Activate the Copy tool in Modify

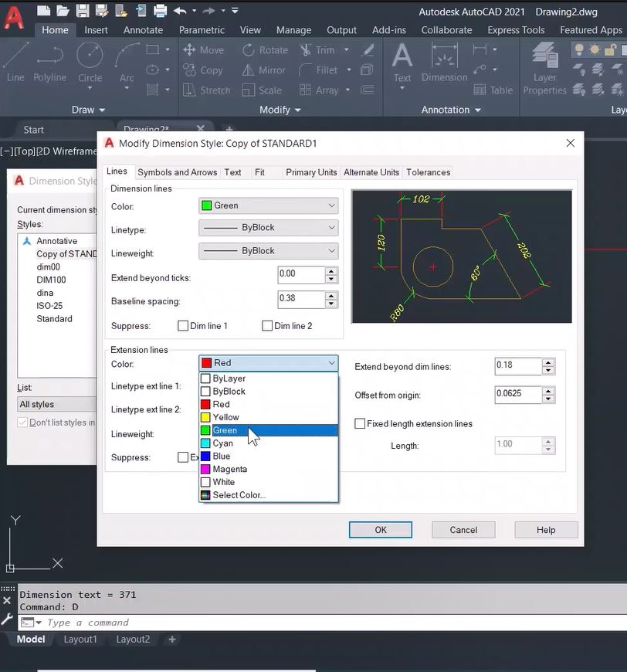pos(203,70)
